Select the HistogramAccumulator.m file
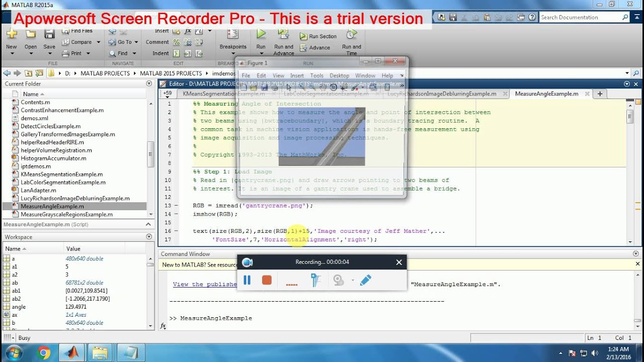The image size is (644, 362). (x=53, y=158)
